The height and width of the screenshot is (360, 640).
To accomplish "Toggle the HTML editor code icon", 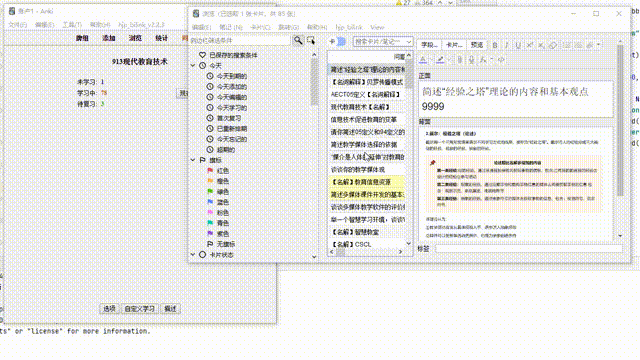I will 501,60.
